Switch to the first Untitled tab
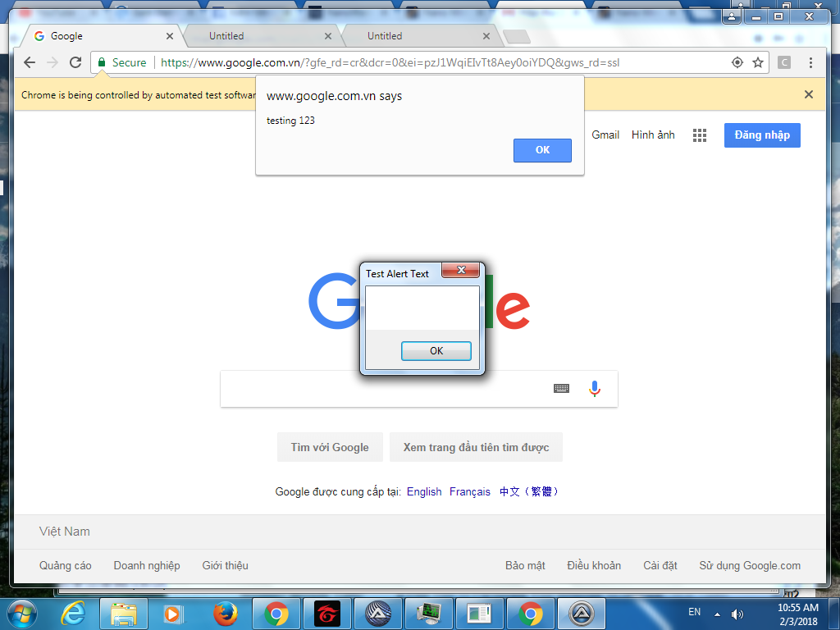 261,36
